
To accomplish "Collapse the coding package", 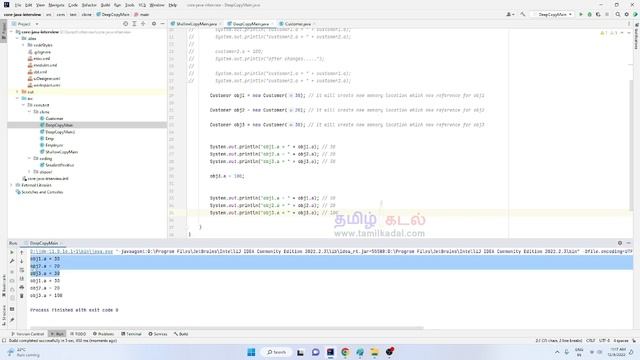I will tap(29, 158).
